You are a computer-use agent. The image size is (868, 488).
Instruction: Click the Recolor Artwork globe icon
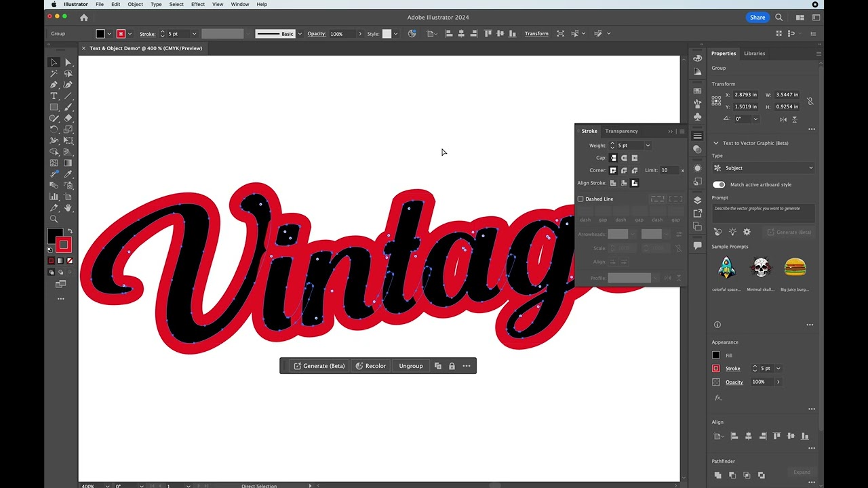pos(412,34)
